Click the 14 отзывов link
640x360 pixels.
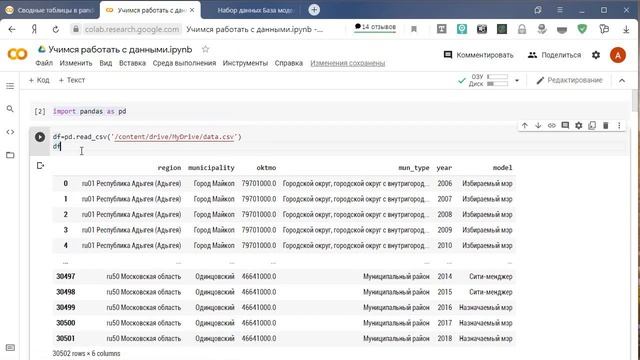[375, 27]
